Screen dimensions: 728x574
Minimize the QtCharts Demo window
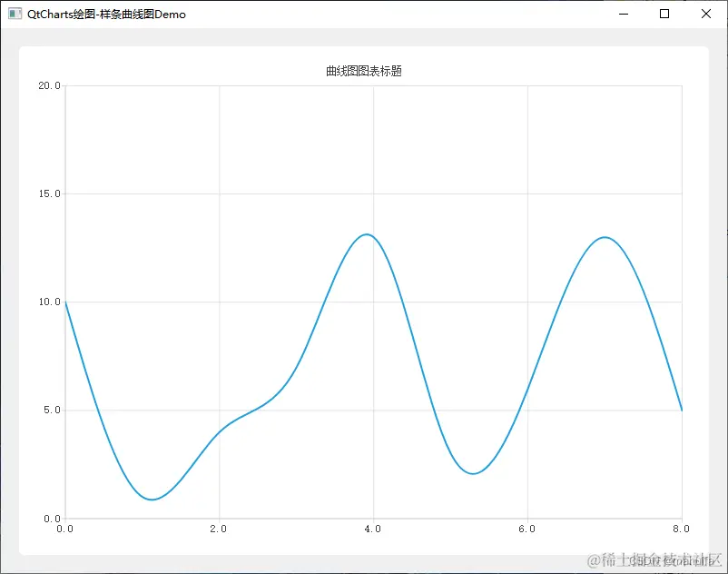[624, 14]
